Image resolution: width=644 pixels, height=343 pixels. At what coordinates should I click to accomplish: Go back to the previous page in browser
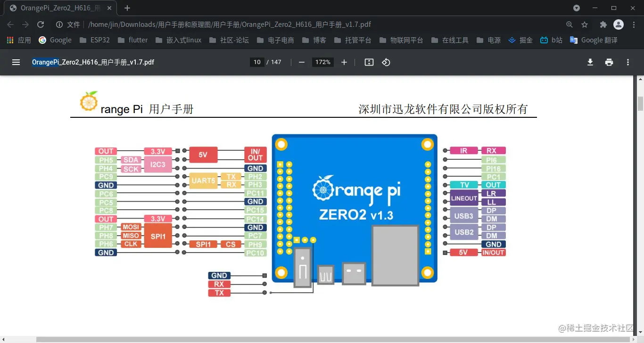point(10,24)
